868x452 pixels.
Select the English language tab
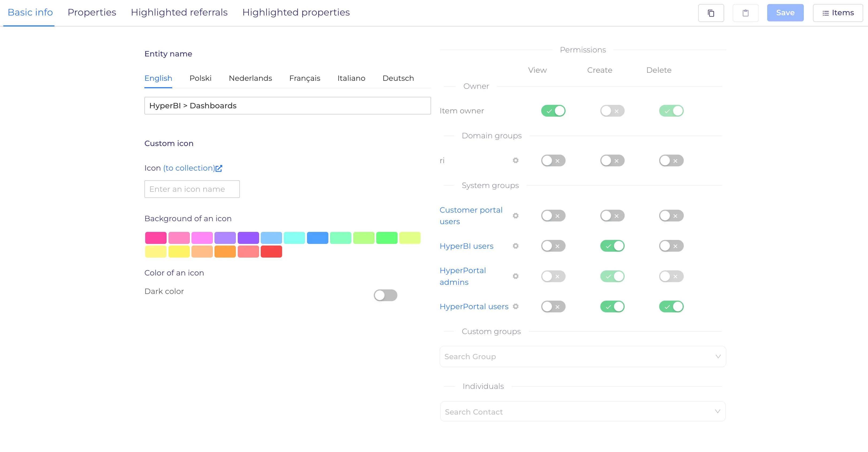click(x=158, y=78)
